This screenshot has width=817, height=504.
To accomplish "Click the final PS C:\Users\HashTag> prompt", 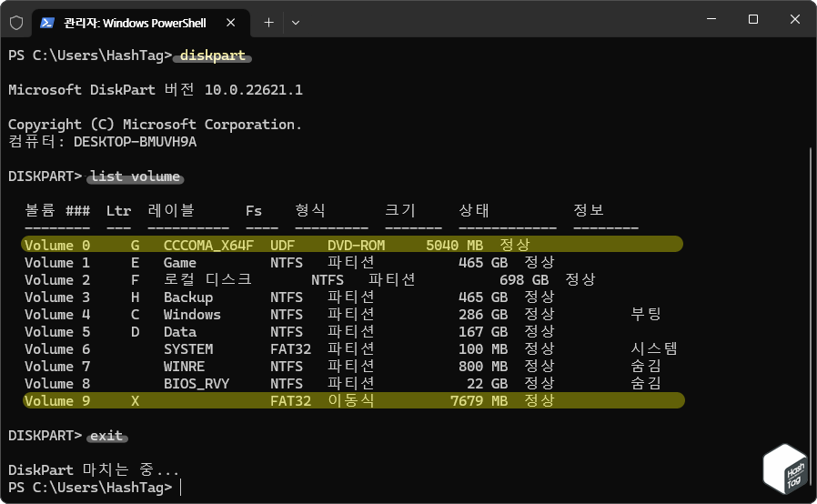I will pyautogui.click(x=90, y=488).
